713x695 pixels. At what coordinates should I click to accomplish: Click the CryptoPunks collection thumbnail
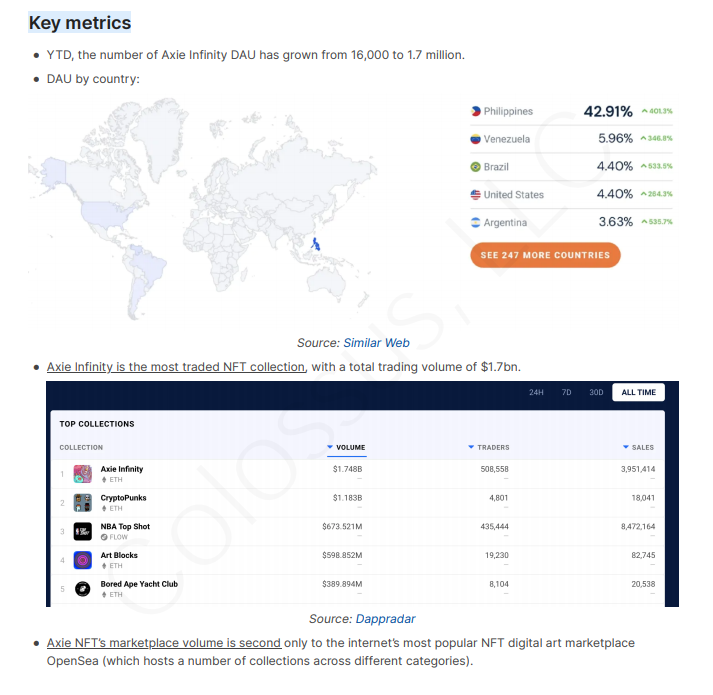click(83, 503)
